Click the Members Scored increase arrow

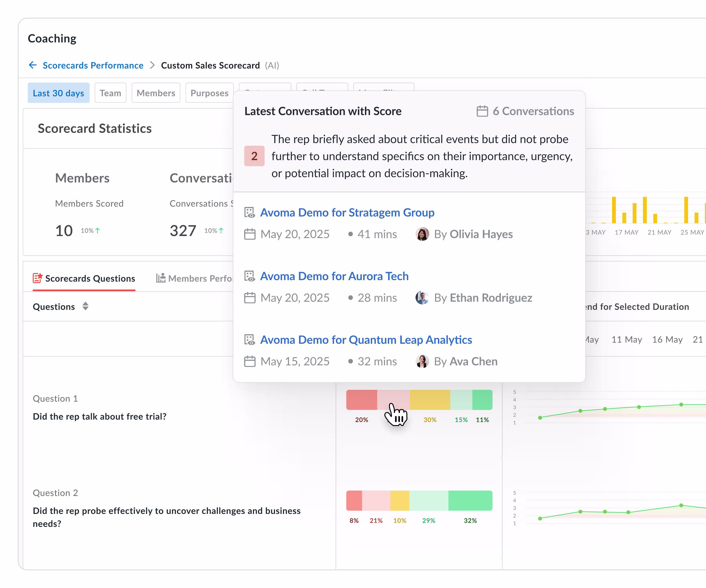coord(97,230)
